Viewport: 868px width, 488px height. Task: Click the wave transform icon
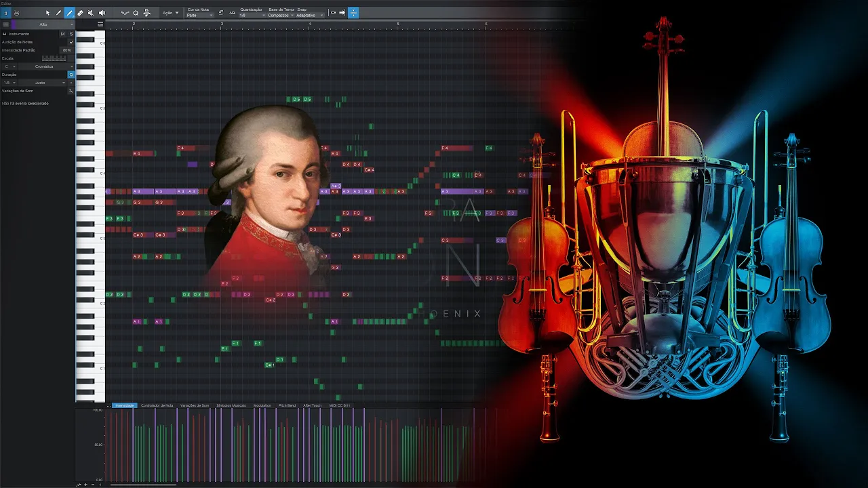125,13
